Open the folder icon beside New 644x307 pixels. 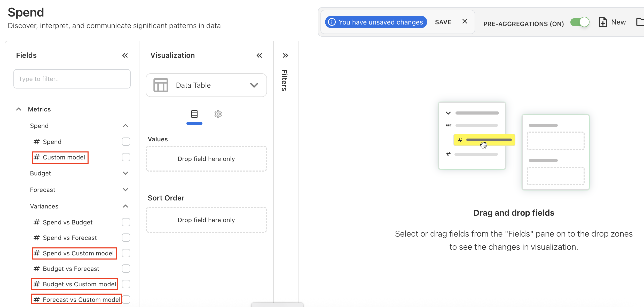(x=640, y=22)
